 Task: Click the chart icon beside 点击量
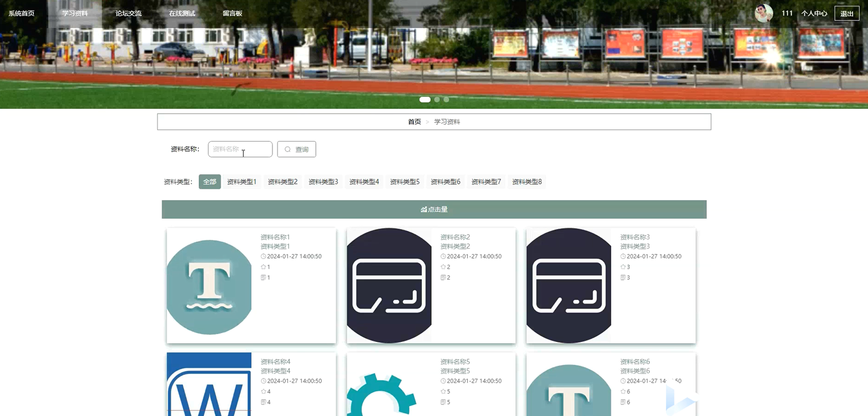[x=424, y=209]
